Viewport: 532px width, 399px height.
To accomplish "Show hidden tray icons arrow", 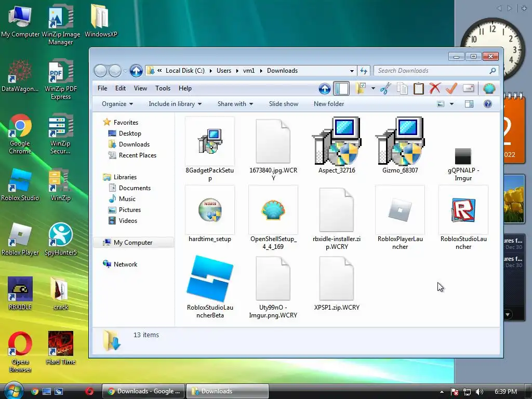I will 442,392.
